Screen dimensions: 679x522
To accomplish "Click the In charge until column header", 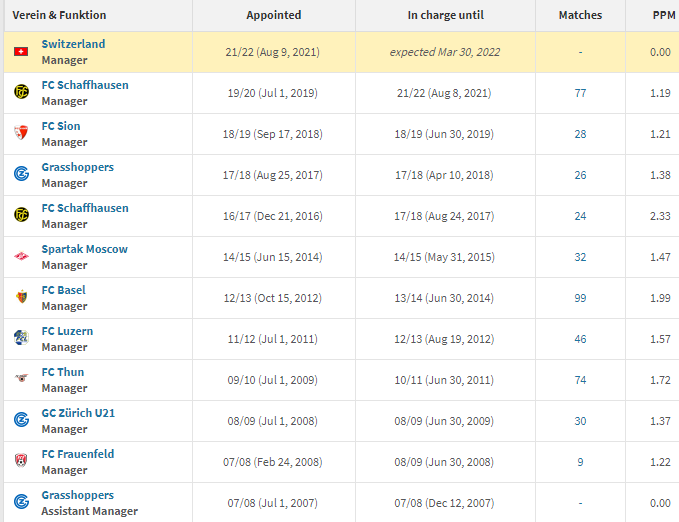I will point(445,15).
